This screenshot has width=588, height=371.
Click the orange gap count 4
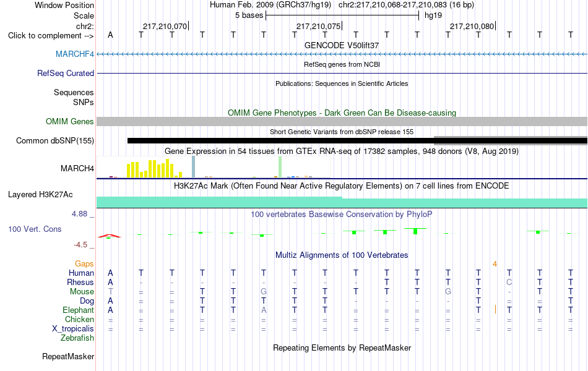[x=495, y=264]
